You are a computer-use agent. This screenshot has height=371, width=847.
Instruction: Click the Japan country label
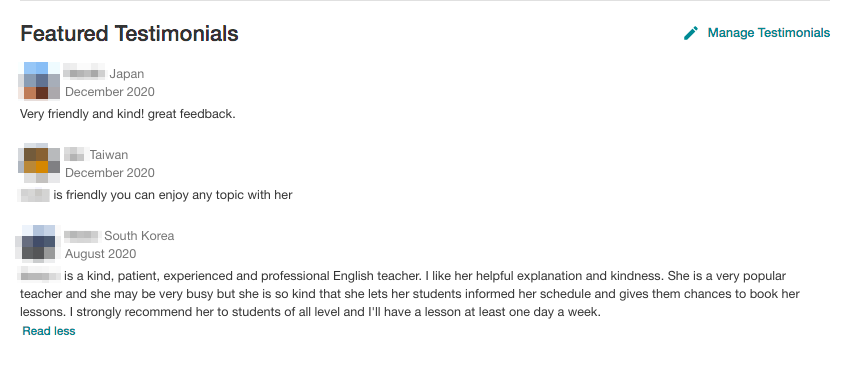(127, 74)
